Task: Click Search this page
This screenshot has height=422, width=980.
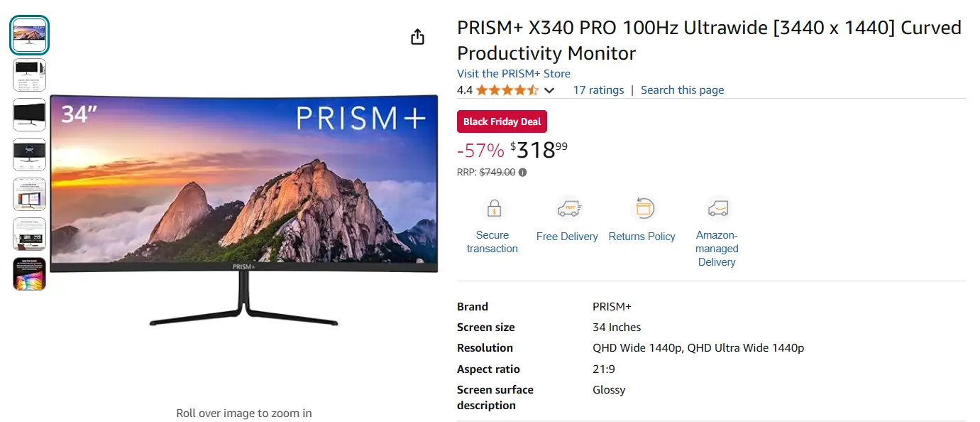Action: tap(682, 90)
